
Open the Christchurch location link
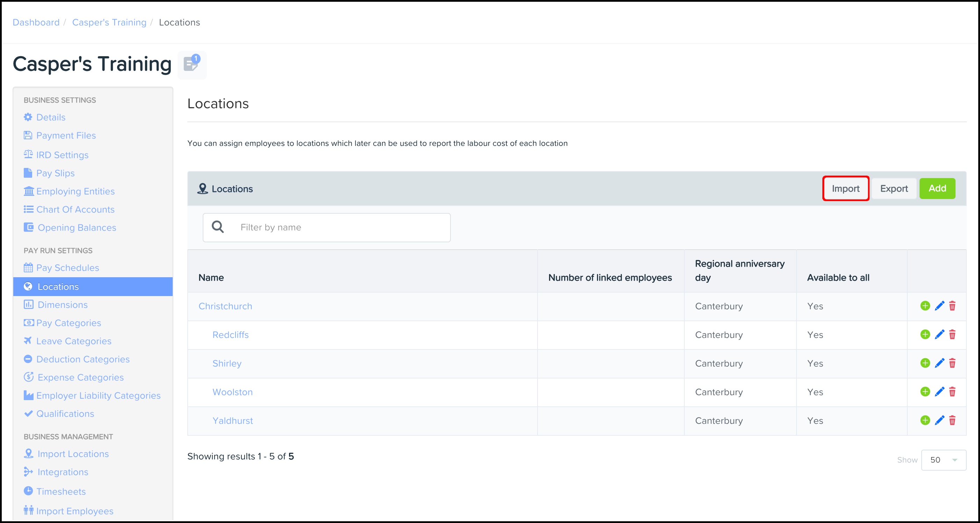[x=225, y=306]
